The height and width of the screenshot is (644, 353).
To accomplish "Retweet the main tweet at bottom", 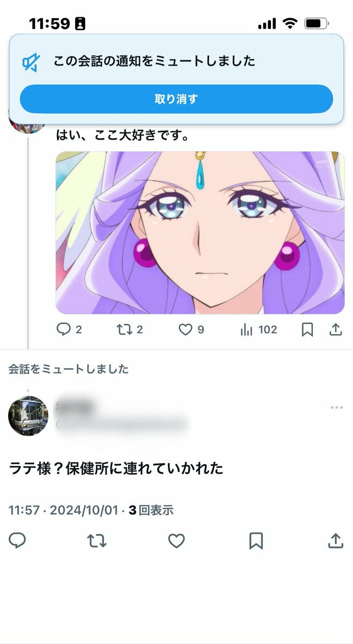I will point(97,541).
